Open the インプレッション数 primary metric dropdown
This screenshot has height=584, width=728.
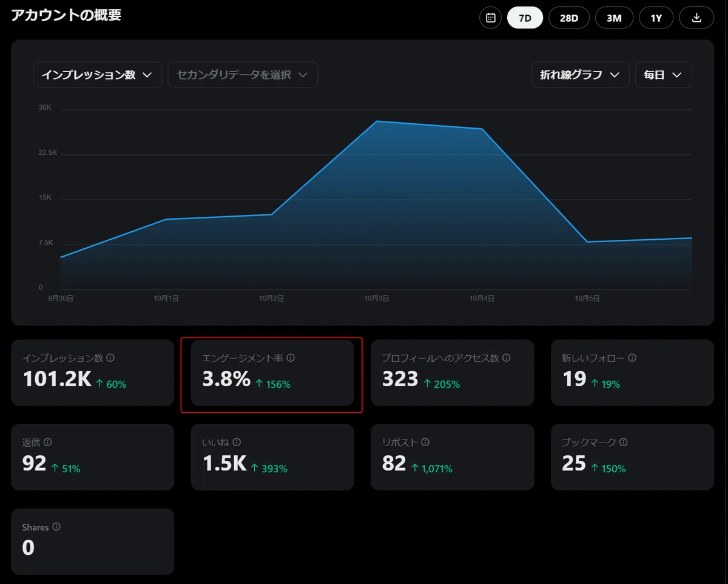(x=98, y=75)
